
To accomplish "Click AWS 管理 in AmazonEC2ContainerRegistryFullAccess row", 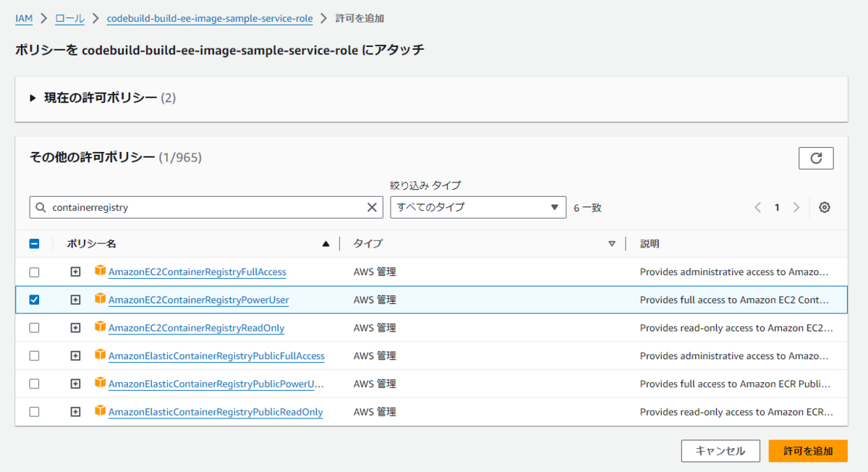I will (375, 272).
